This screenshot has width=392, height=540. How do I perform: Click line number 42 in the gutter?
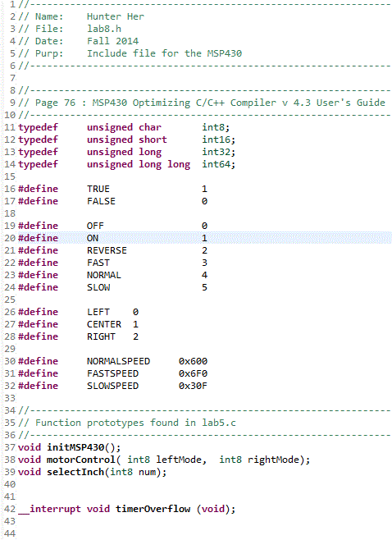(x=10, y=509)
